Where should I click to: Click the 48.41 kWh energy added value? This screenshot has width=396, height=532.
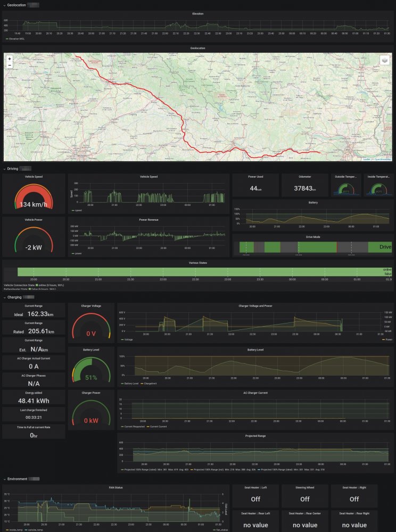coord(34,401)
